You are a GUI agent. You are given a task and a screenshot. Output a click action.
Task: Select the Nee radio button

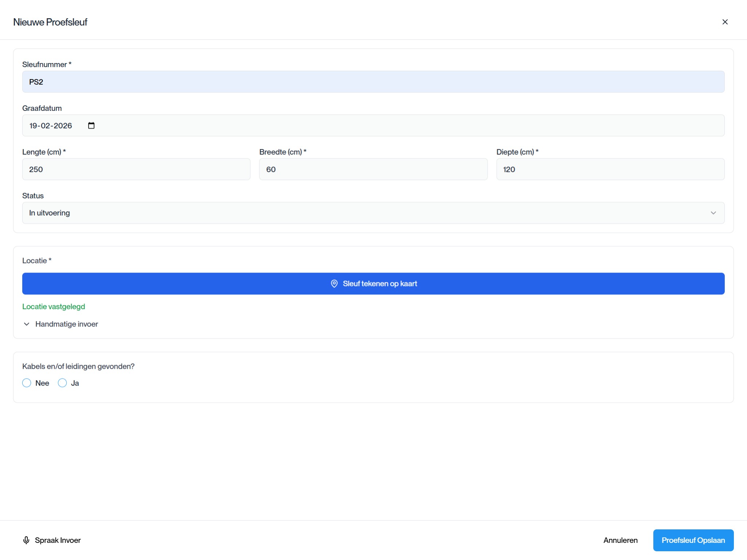click(27, 383)
